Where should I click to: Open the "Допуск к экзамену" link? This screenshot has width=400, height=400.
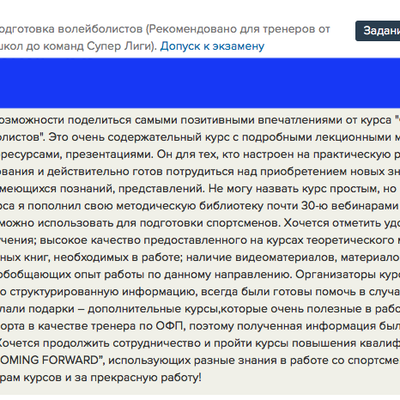point(212,46)
